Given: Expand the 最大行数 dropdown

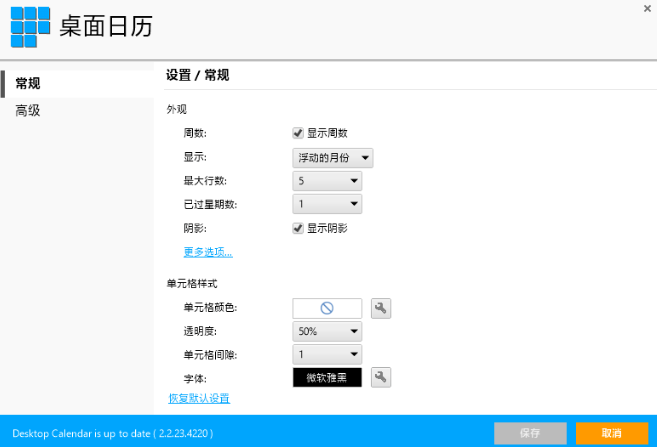Looking at the screenshot, I should pyautogui.click(x=327, y=181).
